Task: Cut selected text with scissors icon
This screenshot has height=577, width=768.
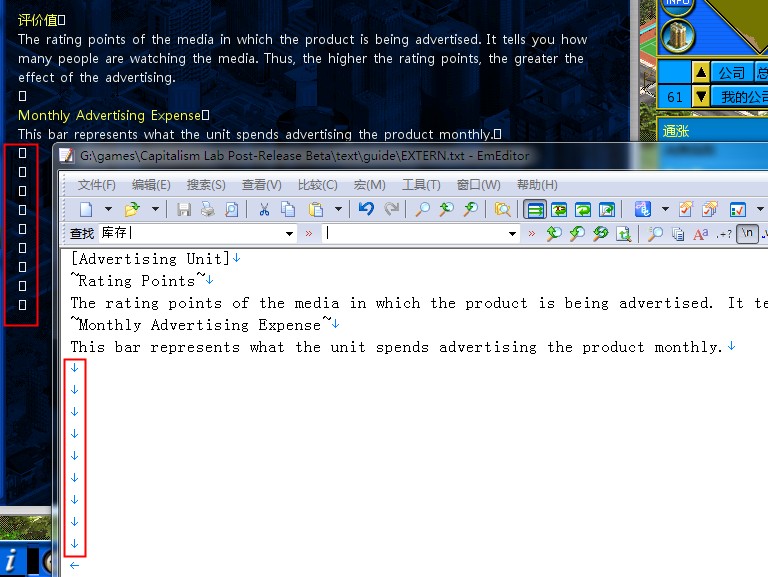Action: click(264, 210)
